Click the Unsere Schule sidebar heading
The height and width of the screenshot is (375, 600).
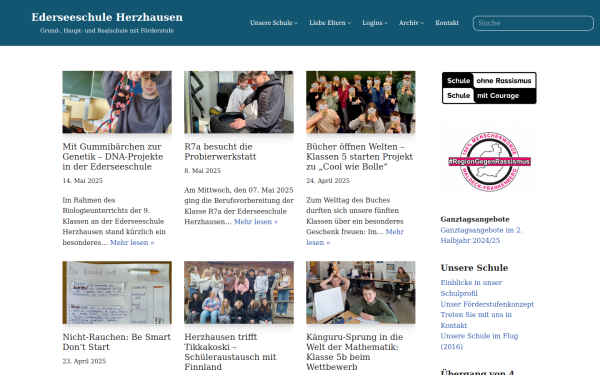click(x=474, y=268)
